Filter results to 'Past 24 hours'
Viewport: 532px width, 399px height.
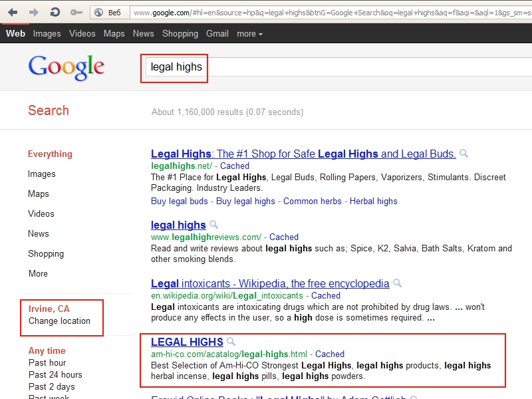(55, 374)
